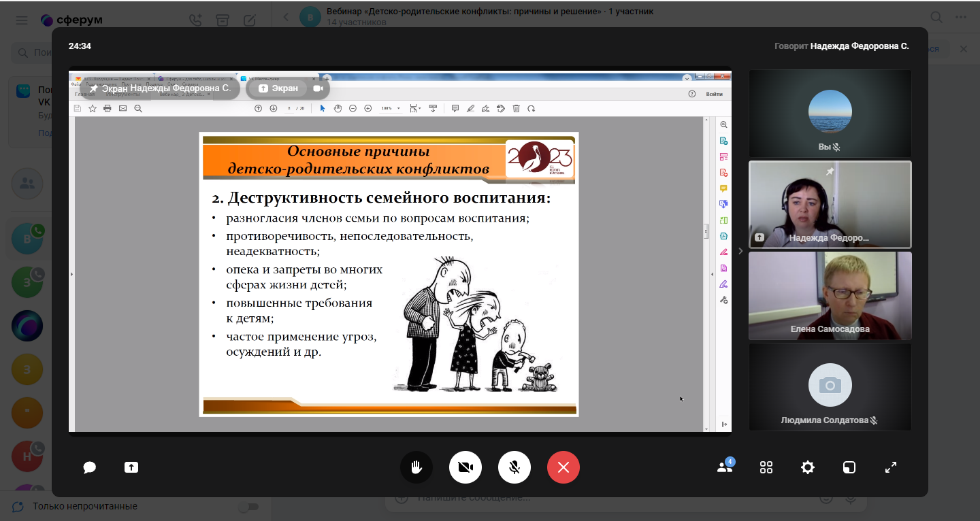Enter fullscreen mode
The image size is (980, 521).
click(x=891, y=467)
